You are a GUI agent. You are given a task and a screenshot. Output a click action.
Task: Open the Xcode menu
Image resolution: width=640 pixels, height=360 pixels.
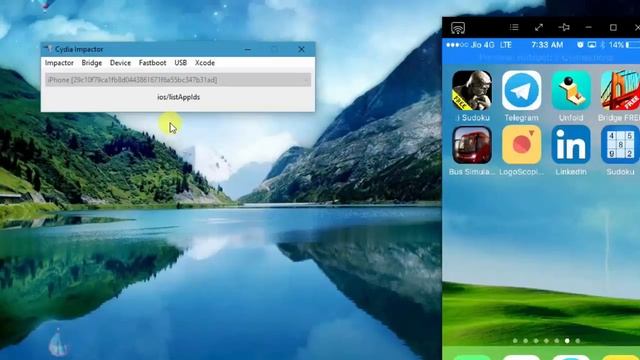point(205,63)
